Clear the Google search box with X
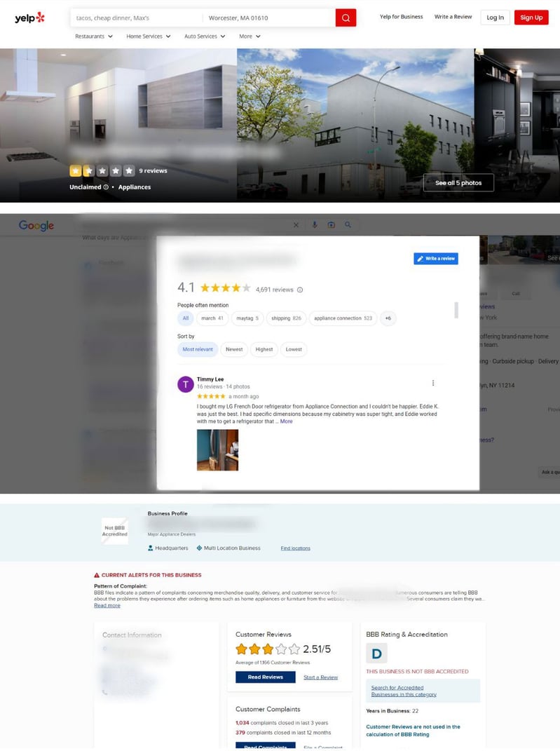Screen dimensions: 560x751 point(296,224)
